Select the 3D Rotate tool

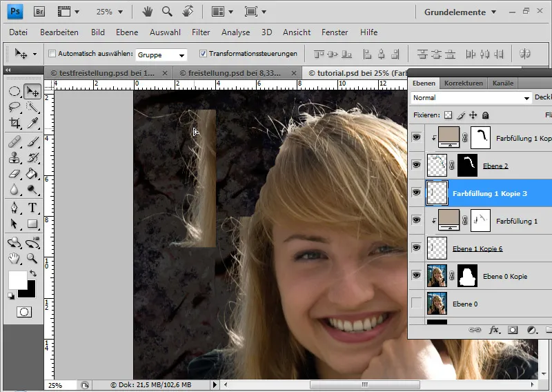(x=14, y=243)
